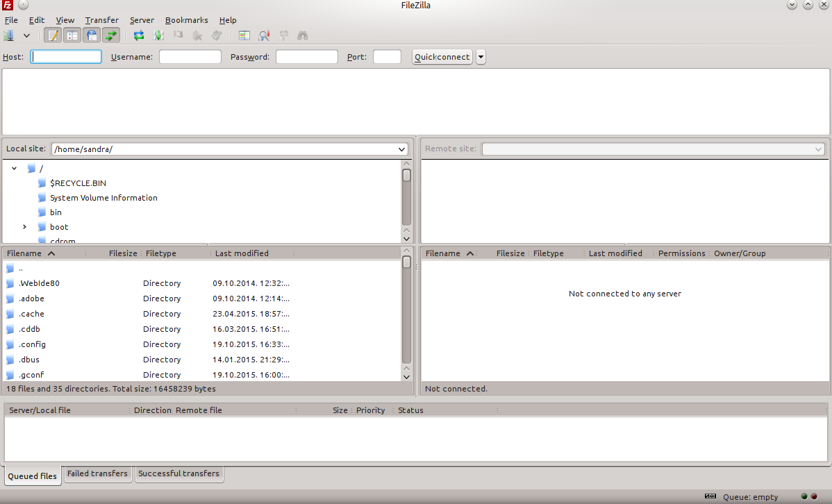The height and width of the screenshot is (504, 832).
Task: Click the root '/' folder icon in tree
Action: tap(31, 169)
